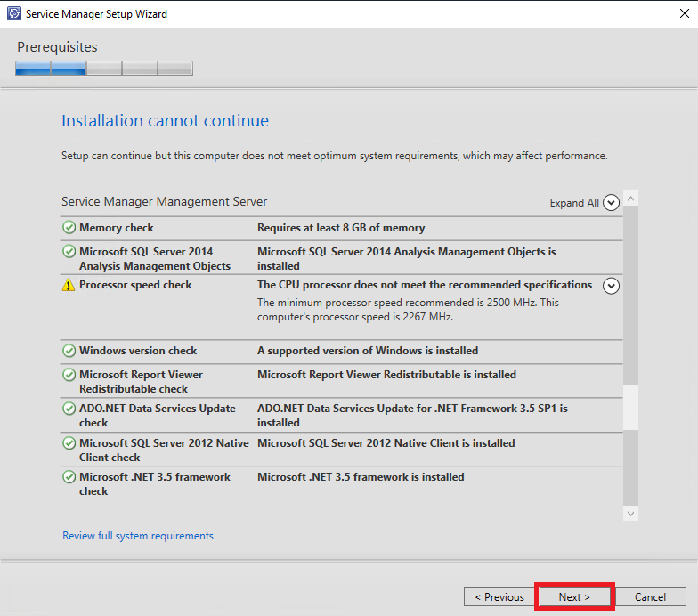Click the Processor speed check warning icon
The width and height of the screenshot is (698, 616).
(x=68, y=285)
